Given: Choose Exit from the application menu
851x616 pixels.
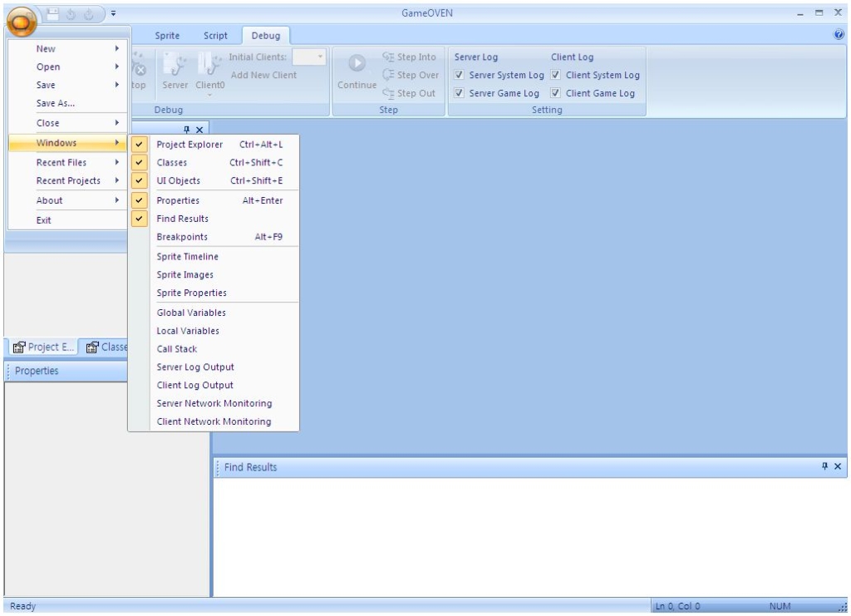Looking at the screenshot, I should 68,220.
